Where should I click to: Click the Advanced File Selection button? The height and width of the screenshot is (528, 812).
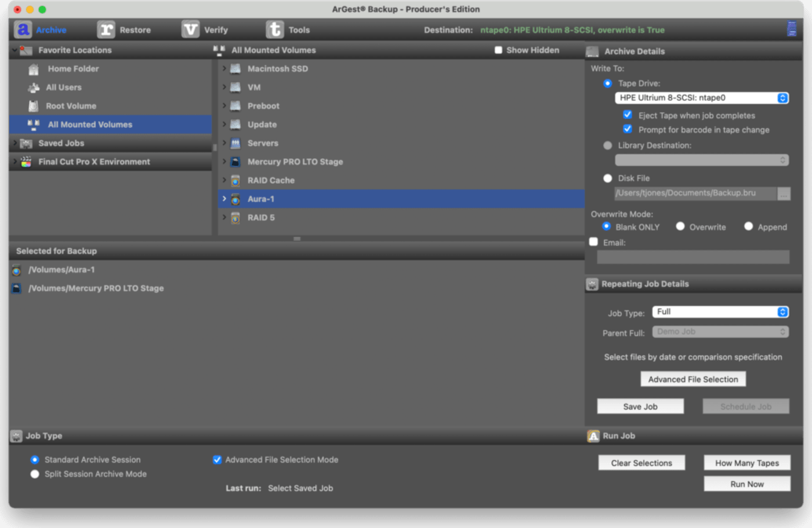(x=693, y=379)
